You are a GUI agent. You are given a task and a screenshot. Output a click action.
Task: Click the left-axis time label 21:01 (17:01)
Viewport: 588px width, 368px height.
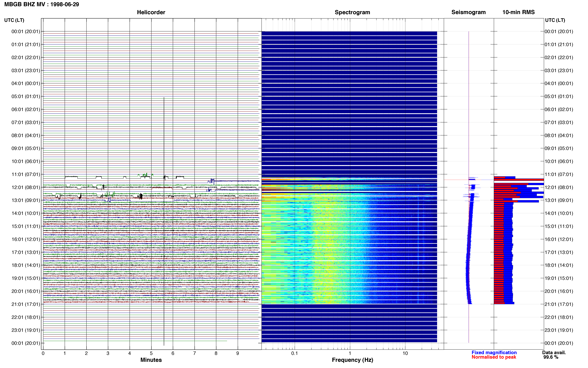[26, 304]
